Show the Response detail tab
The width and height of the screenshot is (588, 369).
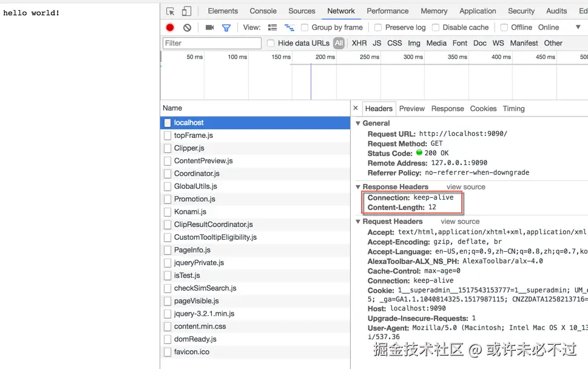point(447,109)
